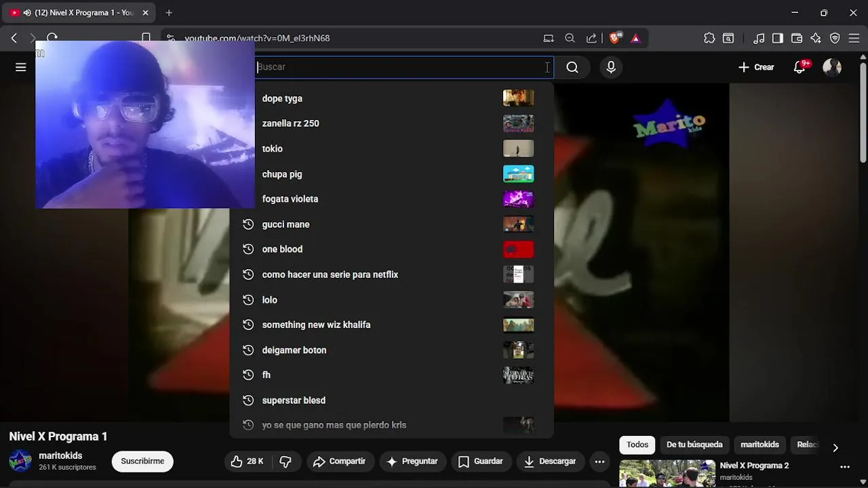The width and height of the screenshot is (868, 488).
Task: Open options menu for Nivel X Programa 2
Action: tap(845, 467)
